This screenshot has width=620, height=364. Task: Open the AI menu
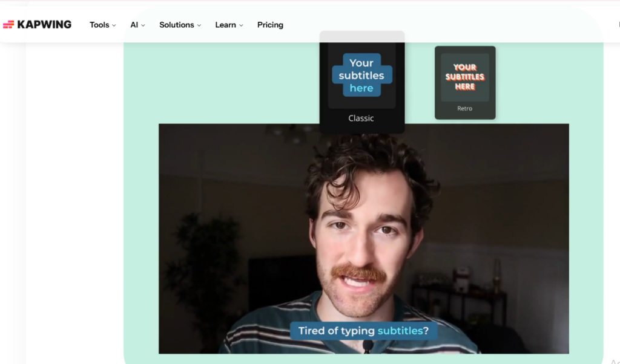134,25
